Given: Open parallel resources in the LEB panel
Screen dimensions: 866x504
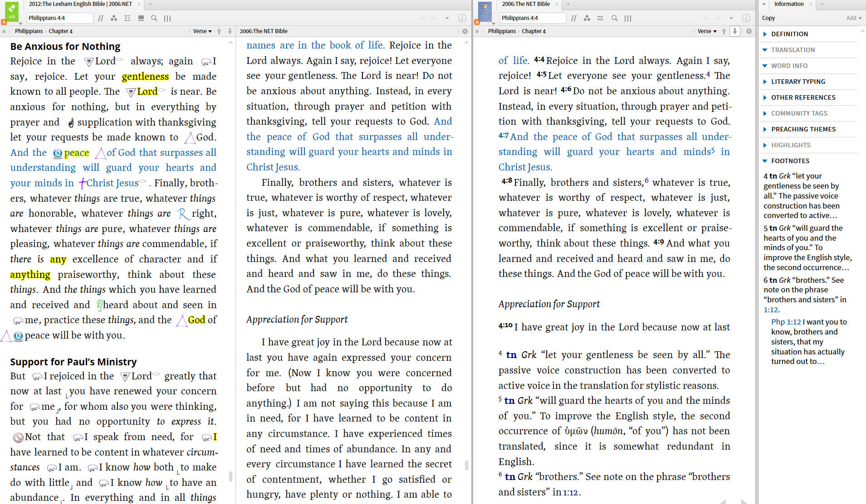Looking at the screenshot, I should pos(101,18).
